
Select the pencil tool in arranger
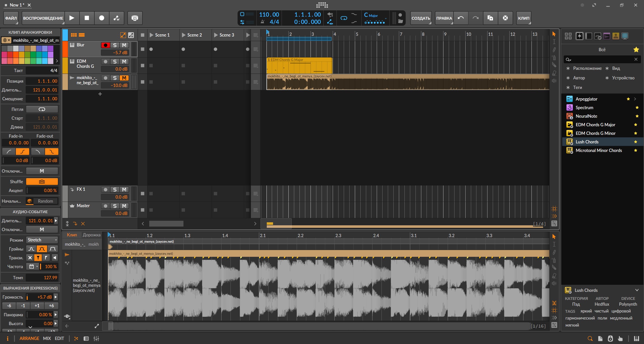tap(554, 50)
